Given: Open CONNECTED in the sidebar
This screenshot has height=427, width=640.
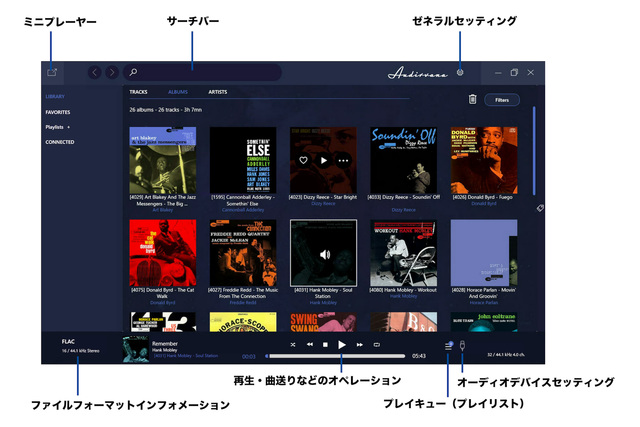Looking at the screenshot, I should (60, 142).
